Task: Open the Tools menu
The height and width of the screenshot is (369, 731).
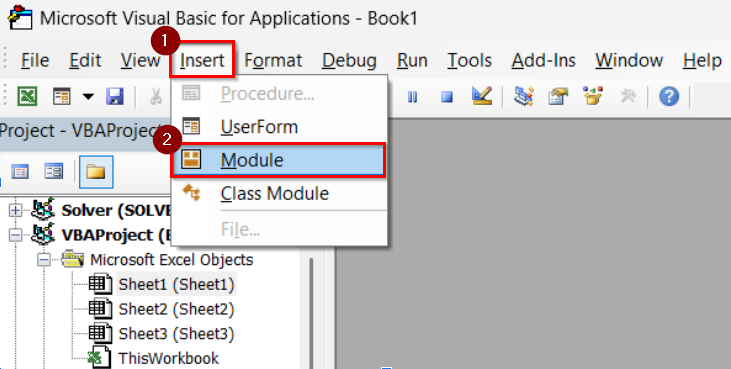Action: point(469,60)
